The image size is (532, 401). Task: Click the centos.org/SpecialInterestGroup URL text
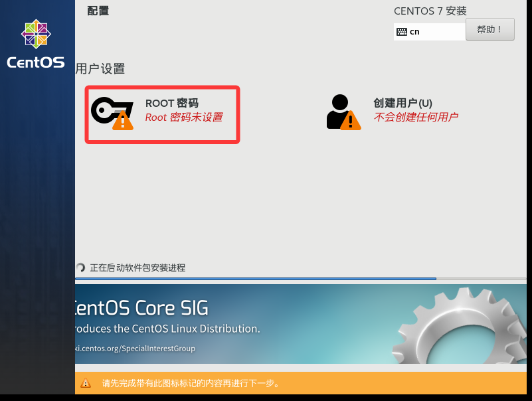(x=135, y=349)
